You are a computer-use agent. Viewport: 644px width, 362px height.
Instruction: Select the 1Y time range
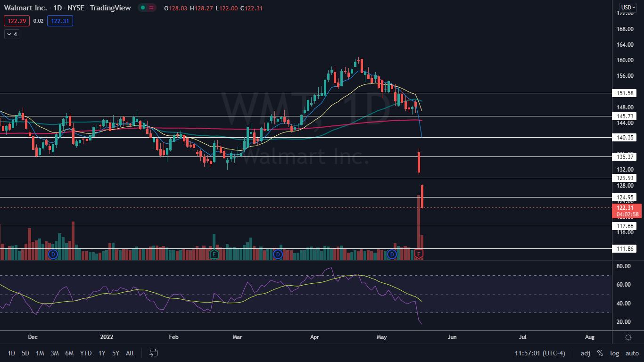click(102, 353)
